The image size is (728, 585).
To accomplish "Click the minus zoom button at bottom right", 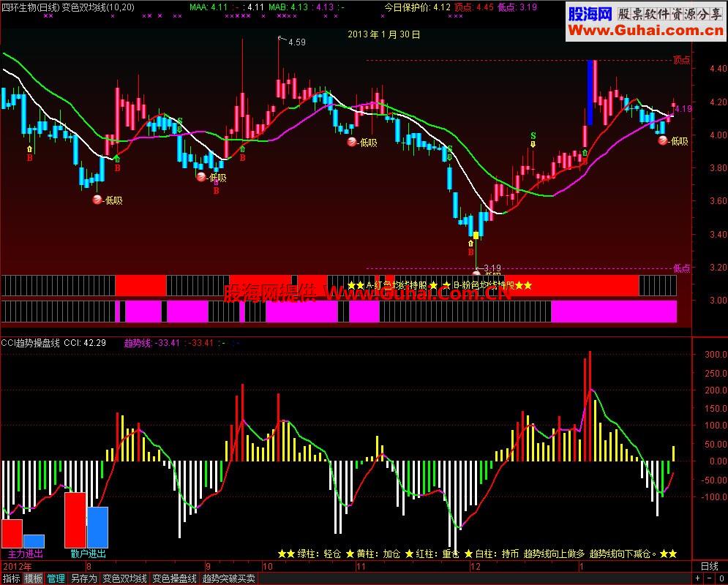I will [x=710, y=578].
